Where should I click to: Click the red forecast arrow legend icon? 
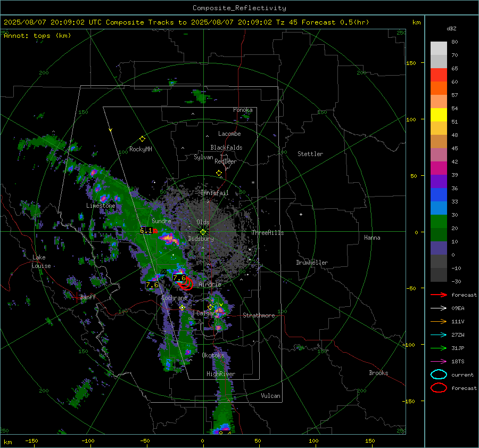click(x=439, y=295)
